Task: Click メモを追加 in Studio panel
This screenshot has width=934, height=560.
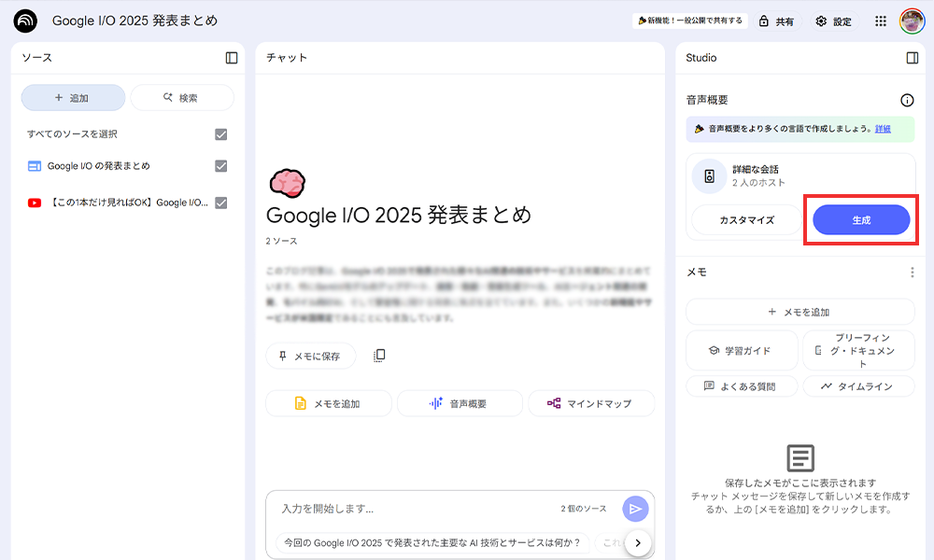Action: (800, 312)
